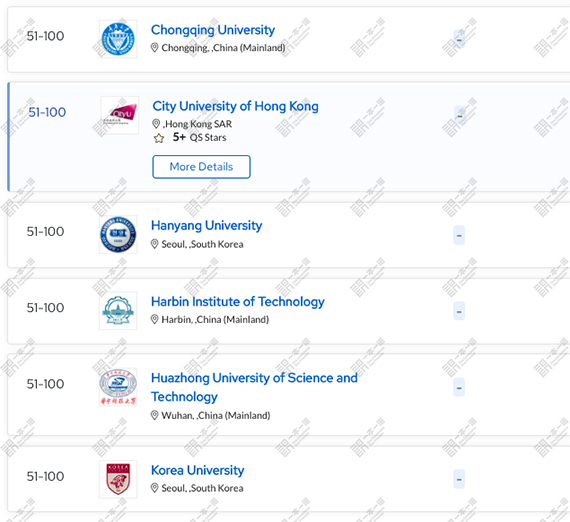
Task: Open Huazhong University of Science and Technology
Action: (x=254, y=387)
